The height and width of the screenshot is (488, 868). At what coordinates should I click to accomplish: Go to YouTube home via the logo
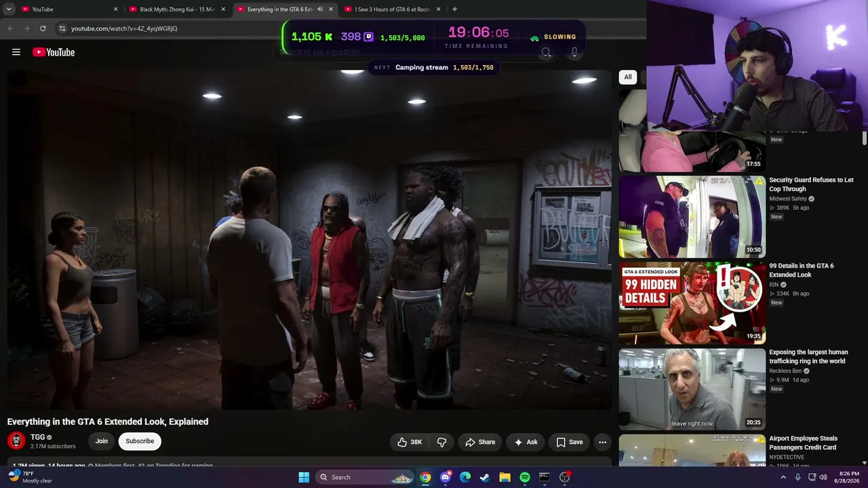click(x=54, y=52)
